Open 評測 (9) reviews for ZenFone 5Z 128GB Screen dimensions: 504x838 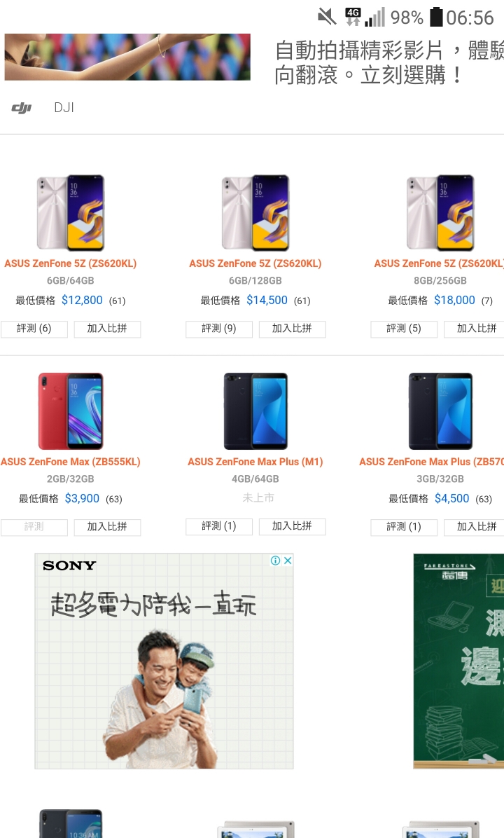click(219, 329)
